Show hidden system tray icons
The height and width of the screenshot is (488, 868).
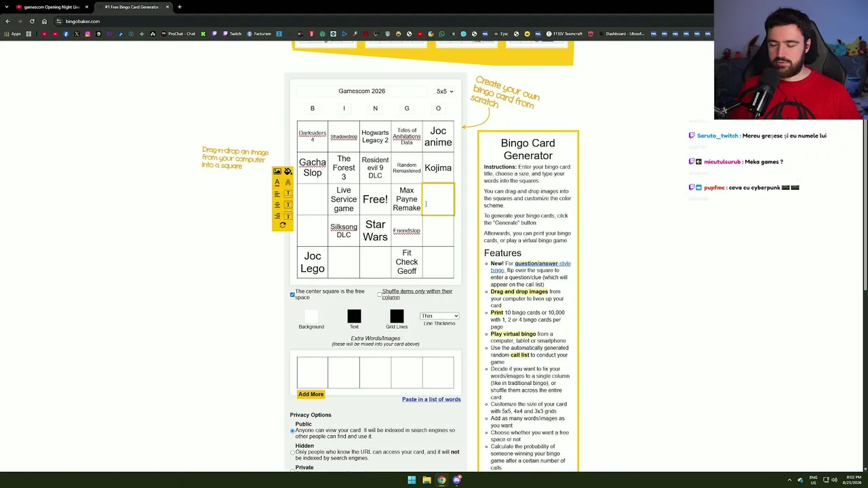(789, 480)
